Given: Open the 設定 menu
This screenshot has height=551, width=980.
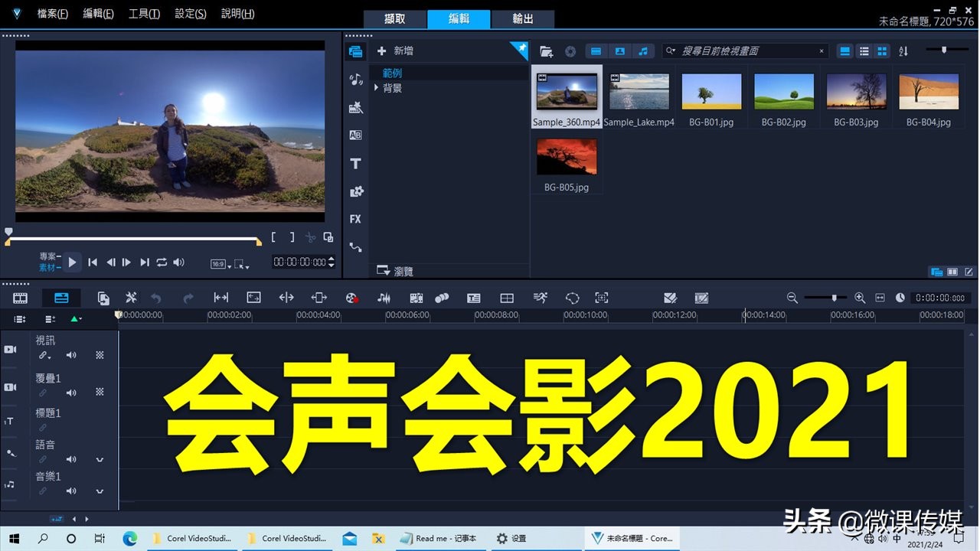Looking at the screenshot, I should (x=189, y=13).
